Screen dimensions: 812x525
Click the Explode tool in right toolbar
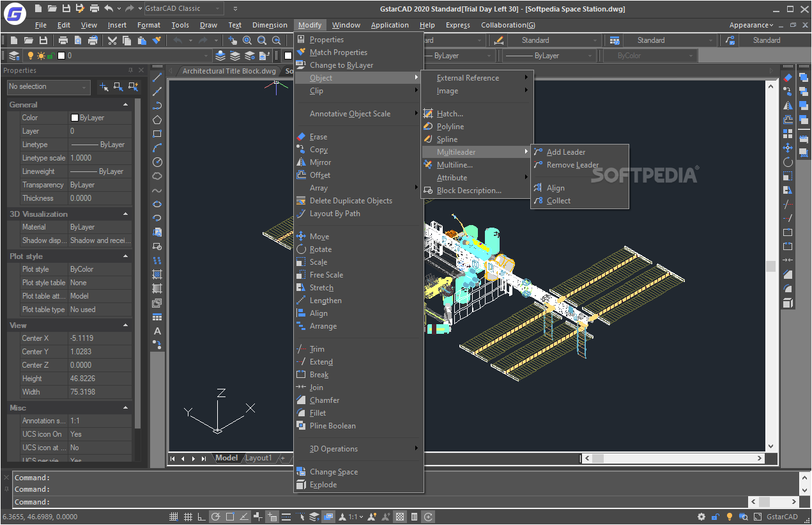coord(788,302)
